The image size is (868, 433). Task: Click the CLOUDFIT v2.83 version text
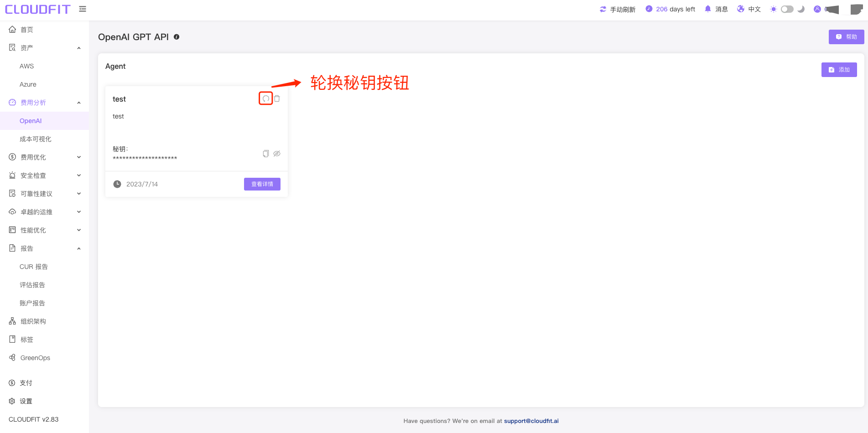click(x=34, y=419)
